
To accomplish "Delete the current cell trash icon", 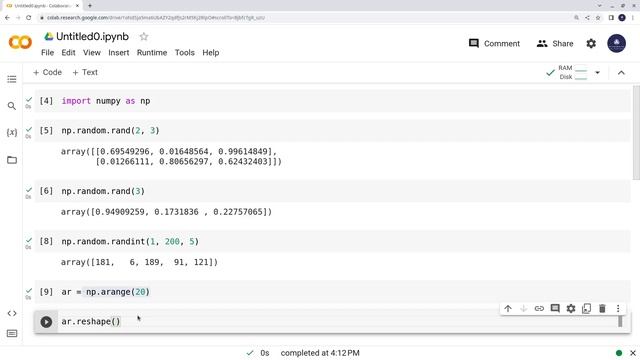I will pyautogui.click(x=602, y=309).
